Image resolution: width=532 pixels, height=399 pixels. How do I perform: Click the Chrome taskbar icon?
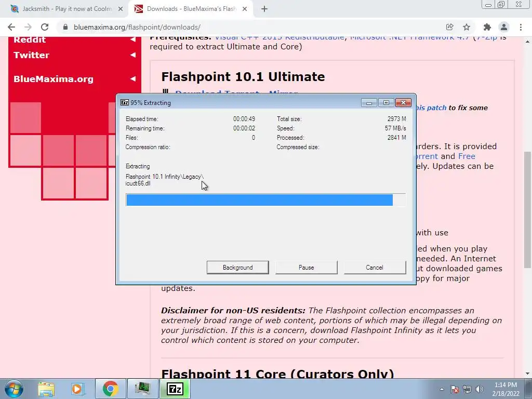coord(110,389)
